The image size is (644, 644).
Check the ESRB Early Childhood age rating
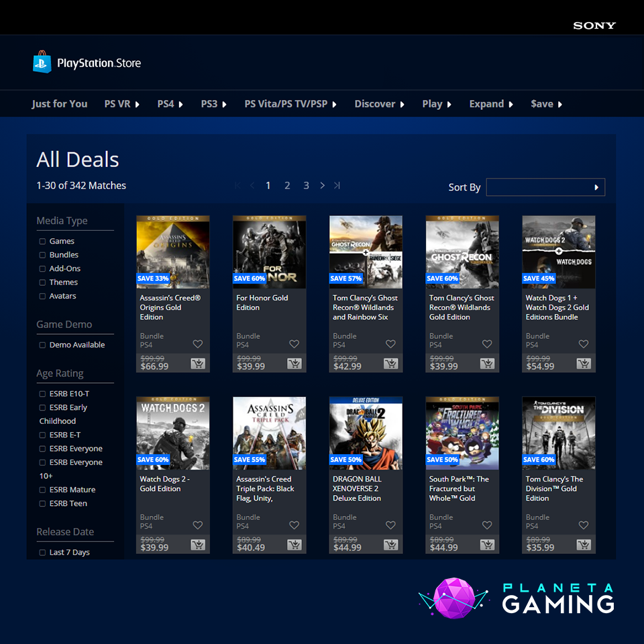click(x=42, y=408)
